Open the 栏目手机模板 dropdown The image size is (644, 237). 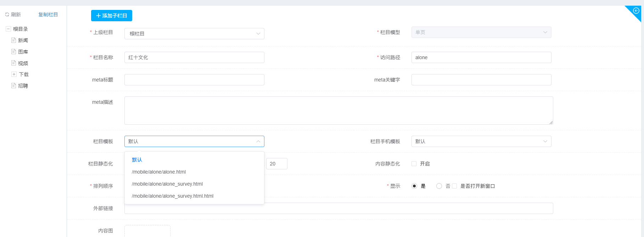click(x=481, y=141)
